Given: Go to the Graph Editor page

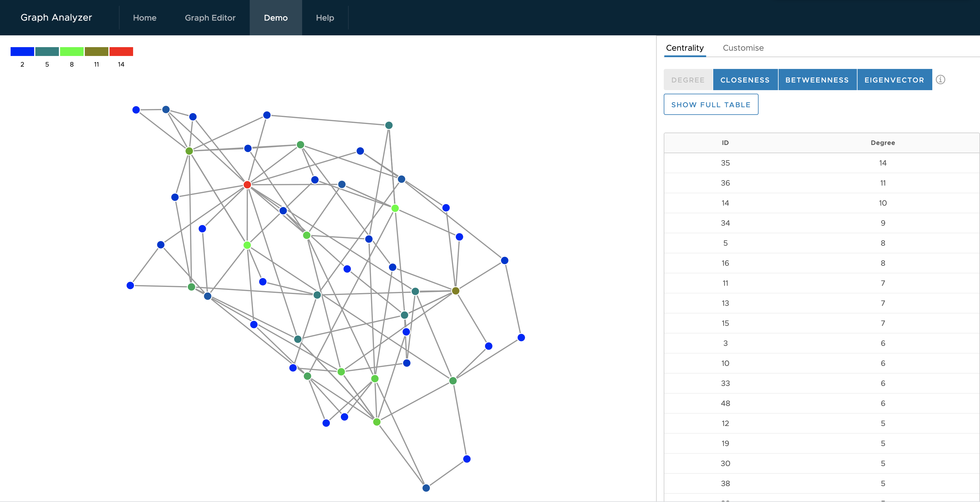Looking at the screenshot, I should point(210,18).
